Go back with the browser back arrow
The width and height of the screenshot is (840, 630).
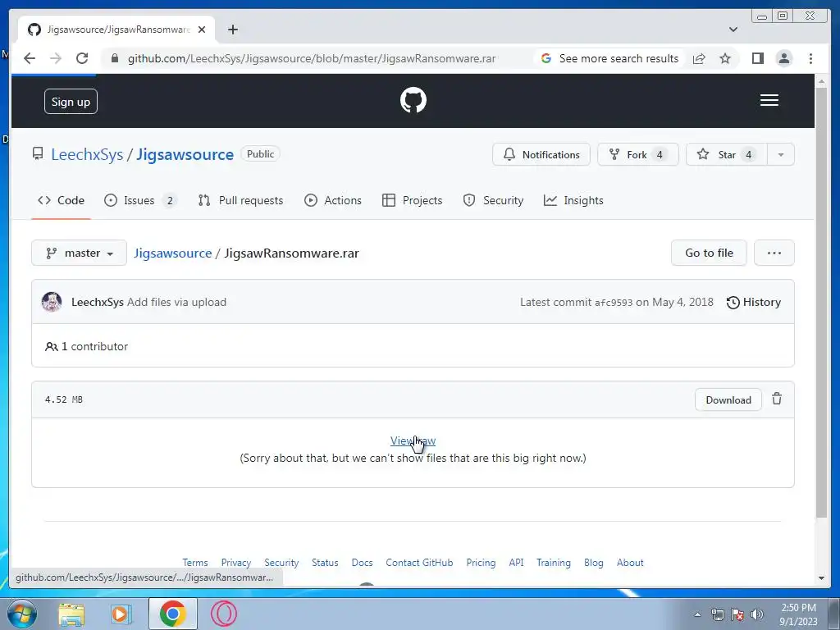click(30, 58)
